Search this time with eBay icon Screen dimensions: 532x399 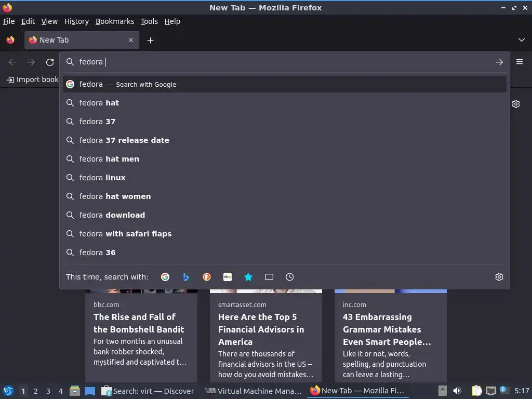(x=228, y=277)
